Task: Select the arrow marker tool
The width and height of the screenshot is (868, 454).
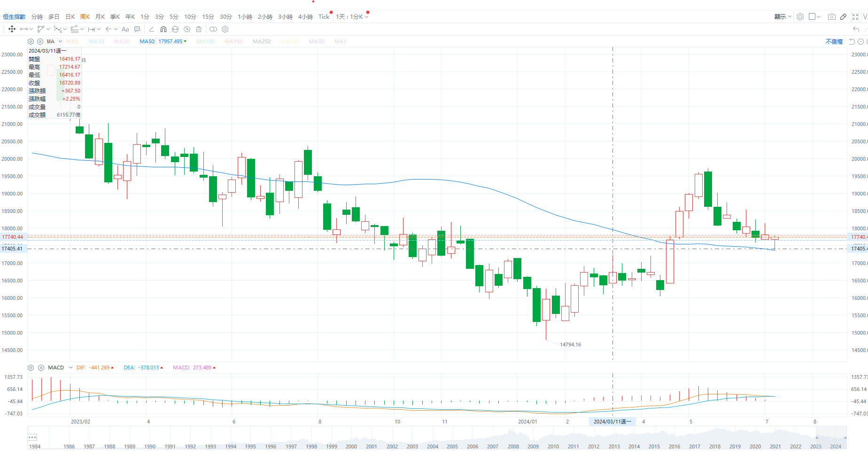Action: (x=108, y=29)
